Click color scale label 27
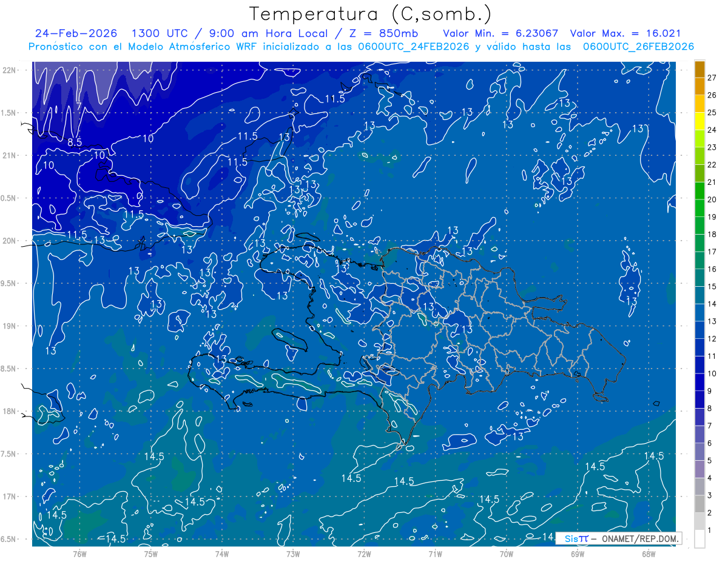Screen dimensions: 728x562 click(x=712, y=78)
